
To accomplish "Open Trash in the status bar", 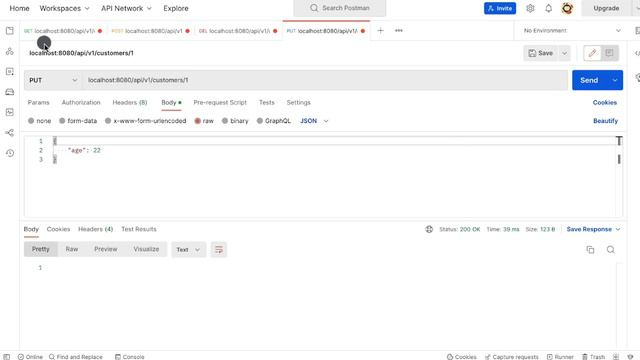I will click(593, 357).
